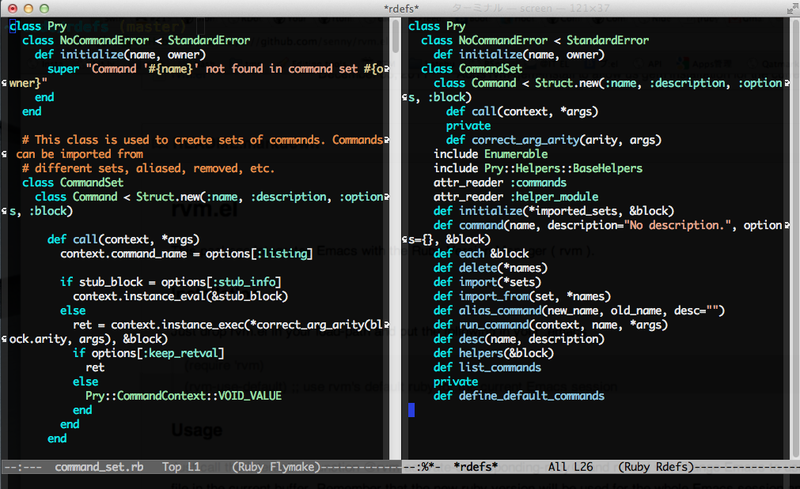Click 'include Enumerable' line in rdefs
Screen dimensions: 800x489
tap(491, 154)
